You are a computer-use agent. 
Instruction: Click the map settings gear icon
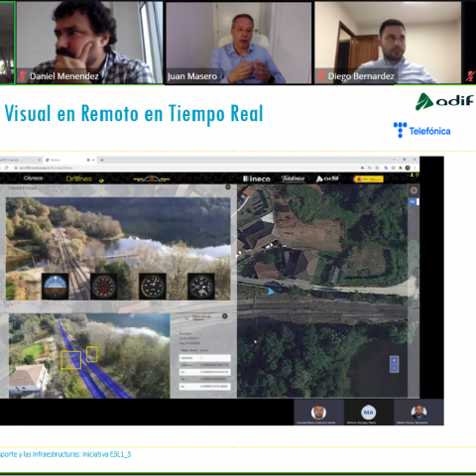pyautogui.click(x=414, y=190)
